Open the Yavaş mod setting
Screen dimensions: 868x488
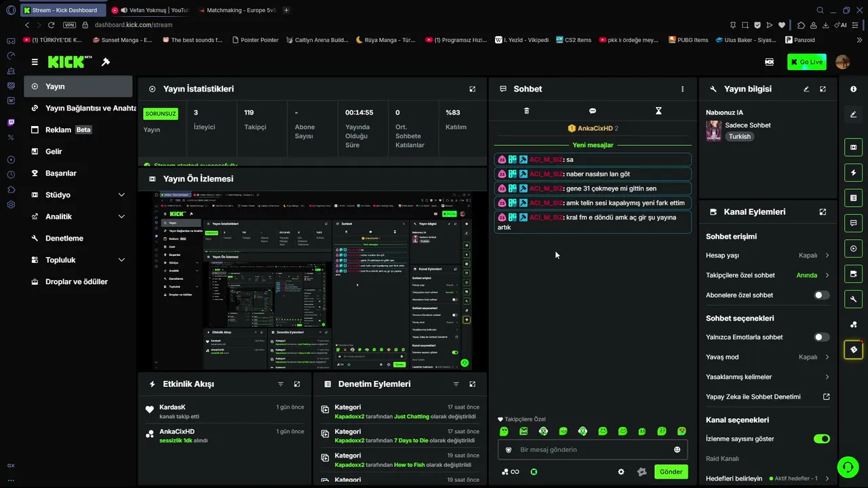point(767,357)
